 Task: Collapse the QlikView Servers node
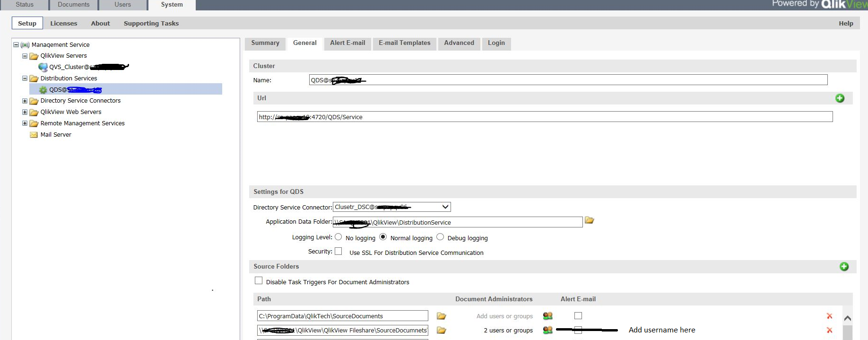pyautogui.click(x=25, y=56)
